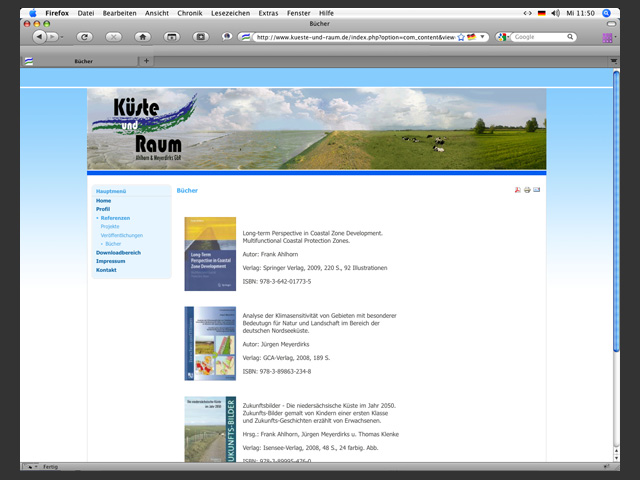Toggle the toolbar pill button in title bar
Image resolution: width=640 pixels, height=480 pixels.
click(x=611, y=24)
